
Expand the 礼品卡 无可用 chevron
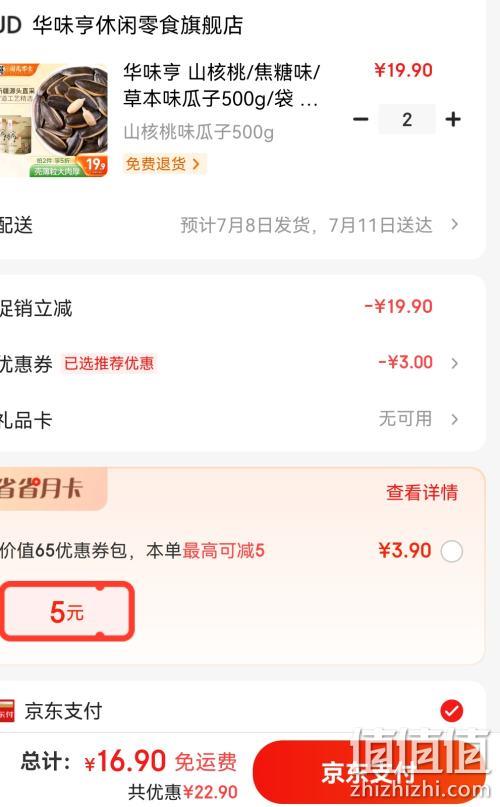pyautogui.click(x=454, y=419)
